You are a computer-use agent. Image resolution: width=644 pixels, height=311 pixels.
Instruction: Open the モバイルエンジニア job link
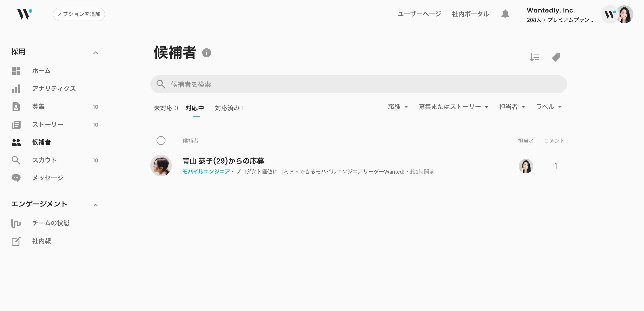pyautogui.click(x=206, y=172)
